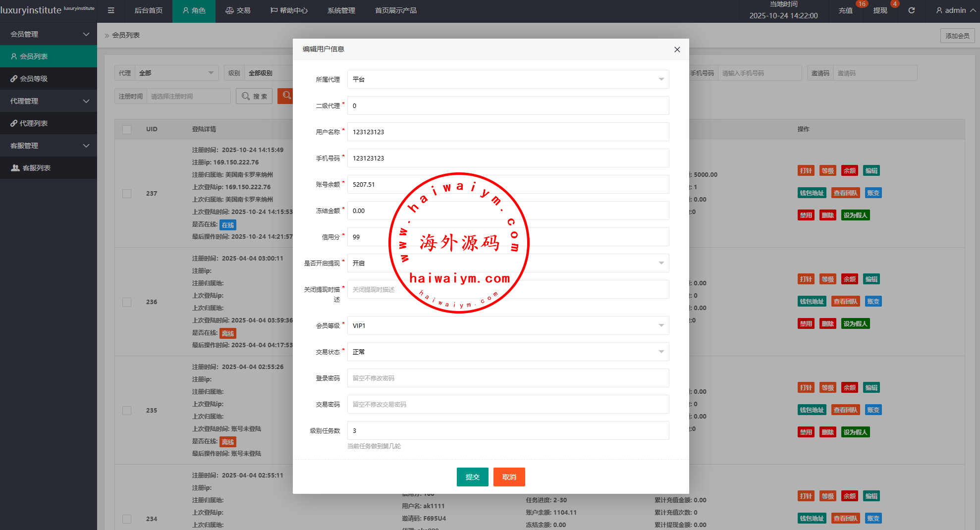Click the 账号余额 input field
This screenshot has width=980, height=530.
pos(508,184)
